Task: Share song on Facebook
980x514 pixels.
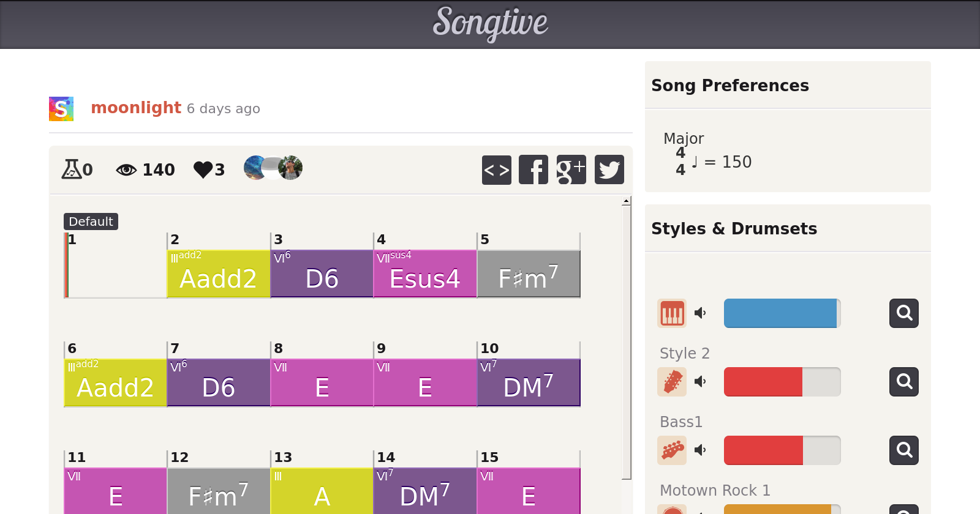Action: 533,170
